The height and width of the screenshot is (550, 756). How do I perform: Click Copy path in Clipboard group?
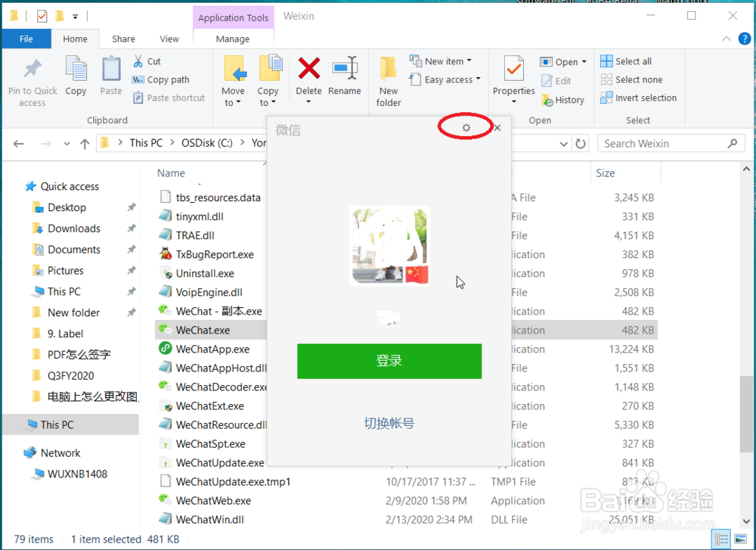click(x=161, y=79)
